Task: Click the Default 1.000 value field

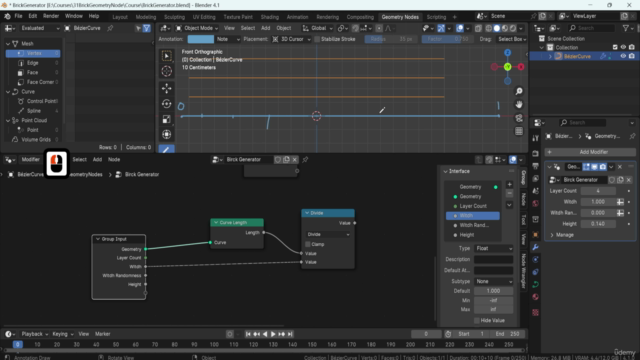Action: click(x=493, y=291)
